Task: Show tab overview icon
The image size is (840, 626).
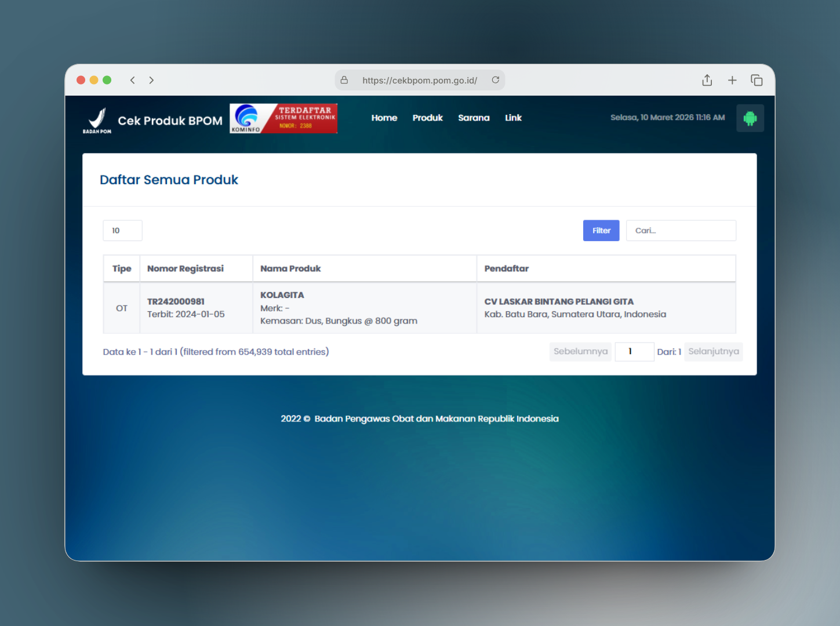Action: (x=757, y=80)
